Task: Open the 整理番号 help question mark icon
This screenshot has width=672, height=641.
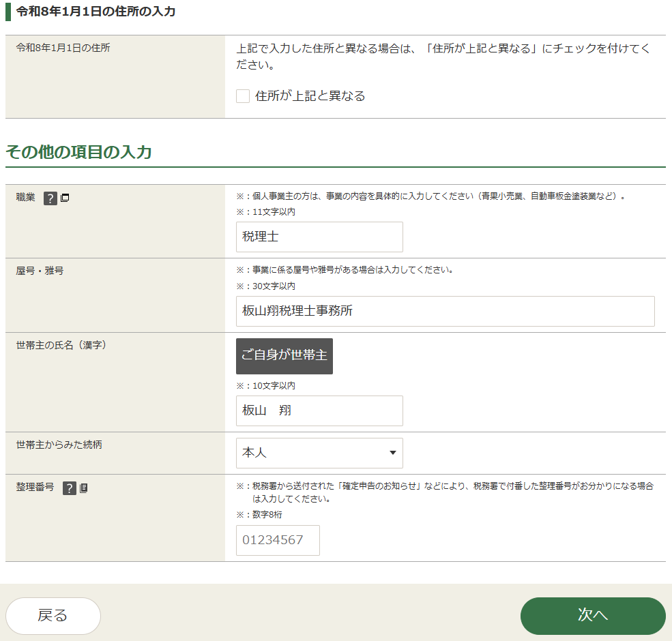Action: (70, 488)
